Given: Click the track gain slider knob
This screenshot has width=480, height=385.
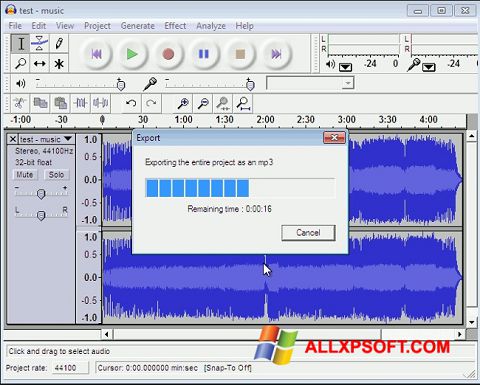Looking at the screenshot, I should pyautogui.click(x=41, y=194).
